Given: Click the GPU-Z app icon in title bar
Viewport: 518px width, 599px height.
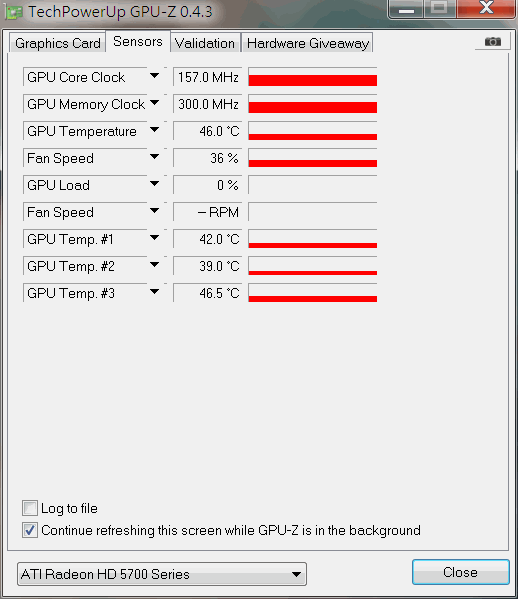Looking at the screenshot, I should click(13, 12).
